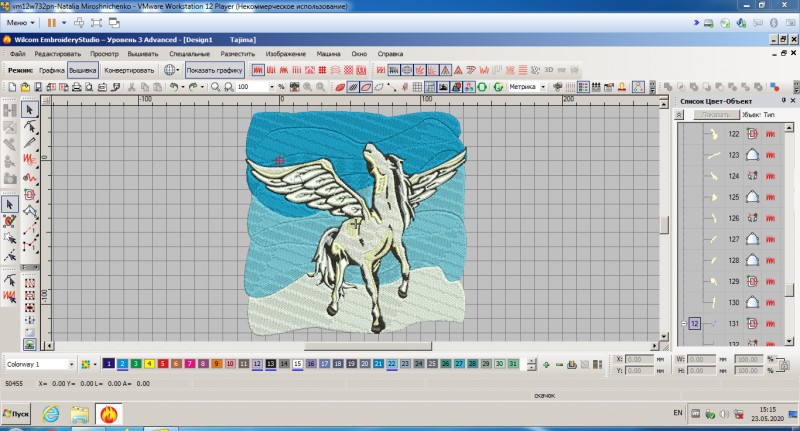The image size is (800, 431).
Task: Open the Справка menu
Action: (x=390, y=54)
